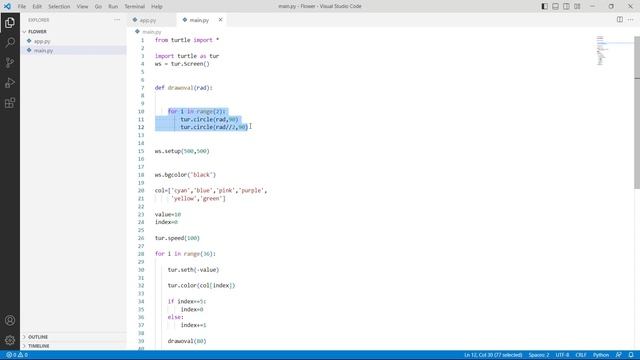Click the tur.speed(100) line
This screenshot has width=640, height=360.
(177, 238)
